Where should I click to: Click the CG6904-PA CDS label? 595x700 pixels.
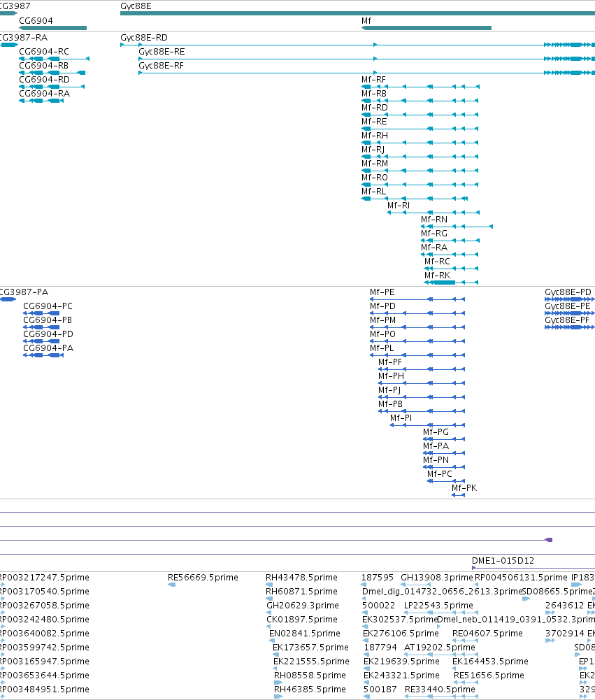[x=48, y=348]
